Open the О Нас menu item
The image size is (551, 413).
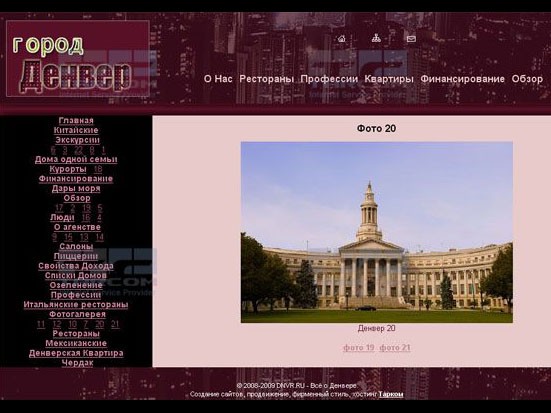[x=218, y=79]
